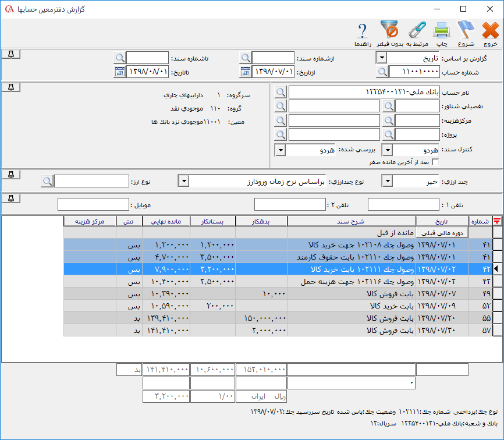Click the شروع (Start) flag icon
This screenshot has height=440, width=504.
tap(466, 31)
